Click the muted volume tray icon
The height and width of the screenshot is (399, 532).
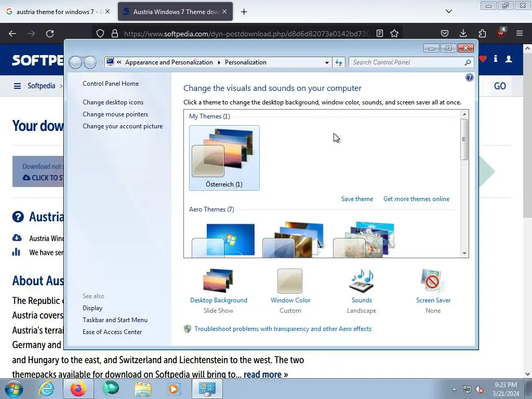480,390
